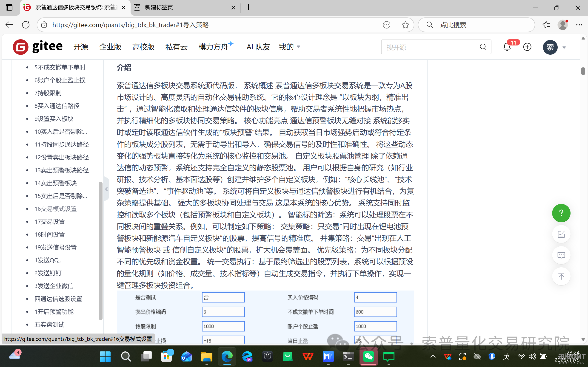Open the 17交易设置 sidebar link
Viewport: 588px width, 367px height.
click(x=50, y=222)
